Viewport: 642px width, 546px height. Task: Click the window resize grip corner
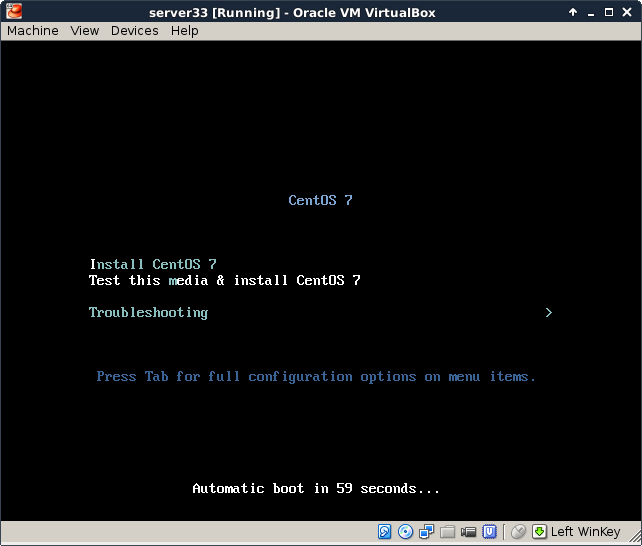coord(635,537)
